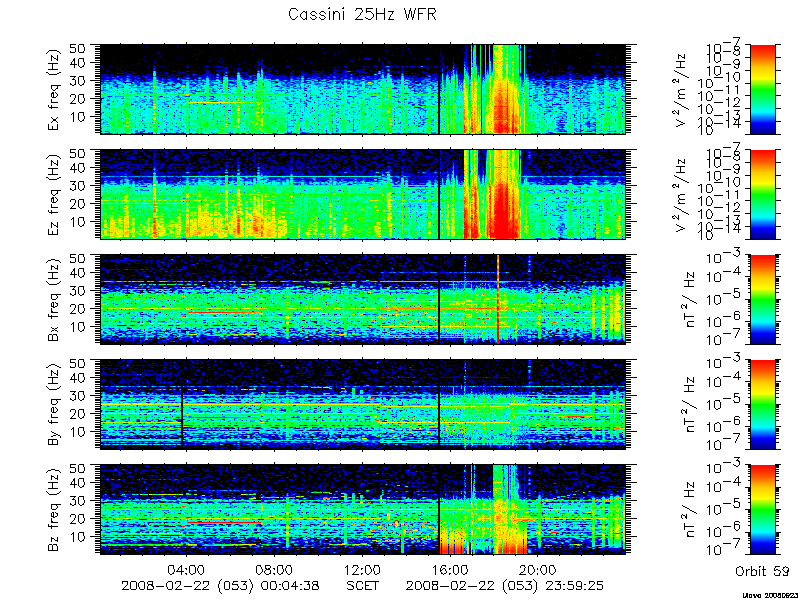The image size is (800, 600).
Task: Select the "SCET" time axis label
Action: [x=363, y=585]
